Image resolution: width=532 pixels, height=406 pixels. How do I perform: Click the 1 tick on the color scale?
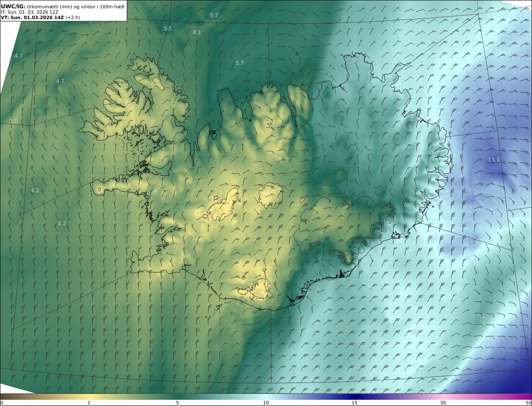(x=89, y=403)
